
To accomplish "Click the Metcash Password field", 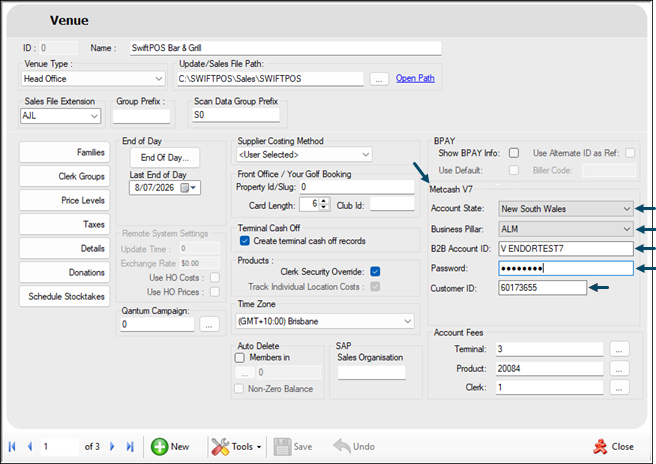I will pyautogui.click(x=566, y=268).
